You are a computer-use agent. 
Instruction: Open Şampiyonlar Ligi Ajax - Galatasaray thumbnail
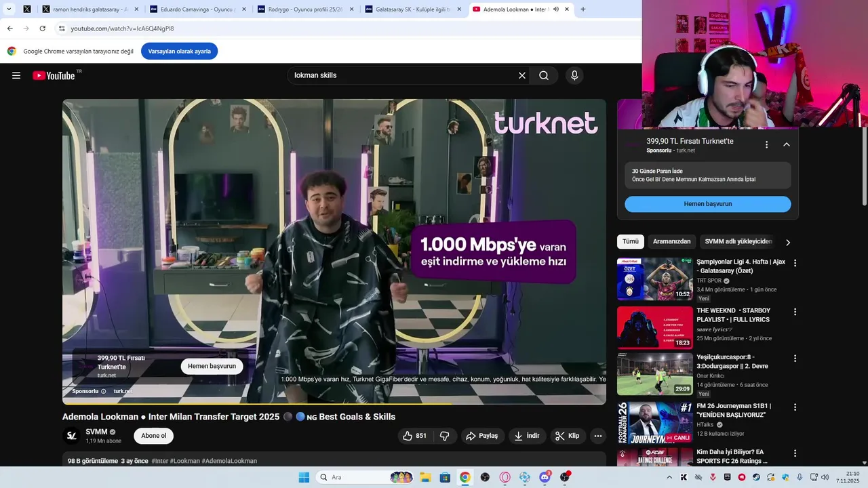pyautogui.click(x=654, y=279)
